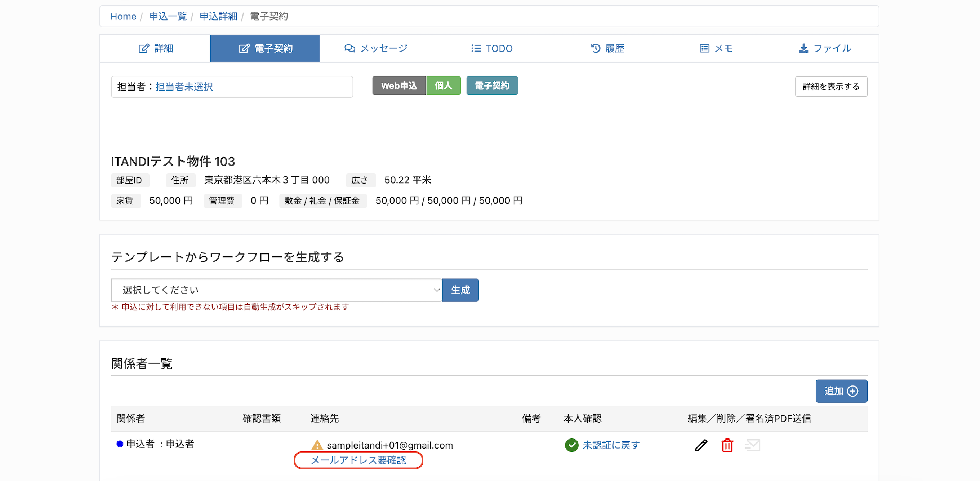Switch to the メッセージ tab
The height and width of the screenshot is (481, 980).
tap(375, 48)
